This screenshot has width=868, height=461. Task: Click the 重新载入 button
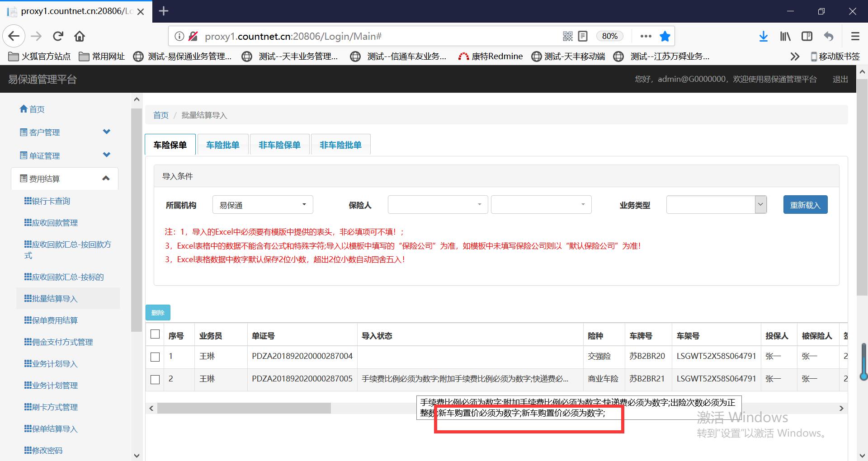[805, 205]
